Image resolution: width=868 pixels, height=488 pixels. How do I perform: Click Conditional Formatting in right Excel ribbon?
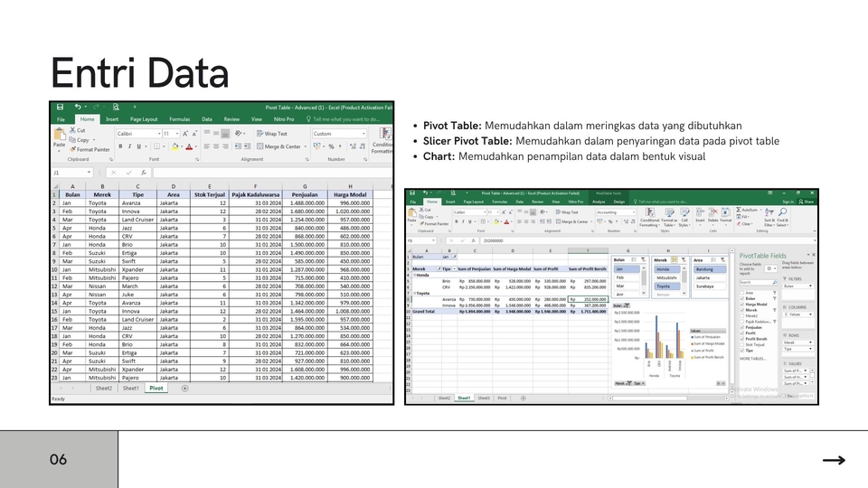pos(650,218)
